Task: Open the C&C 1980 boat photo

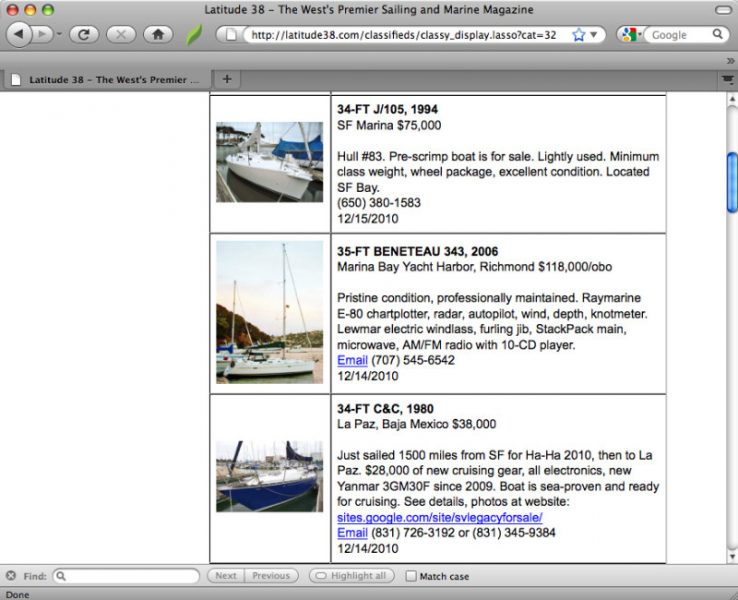Action: coord(270,476)
